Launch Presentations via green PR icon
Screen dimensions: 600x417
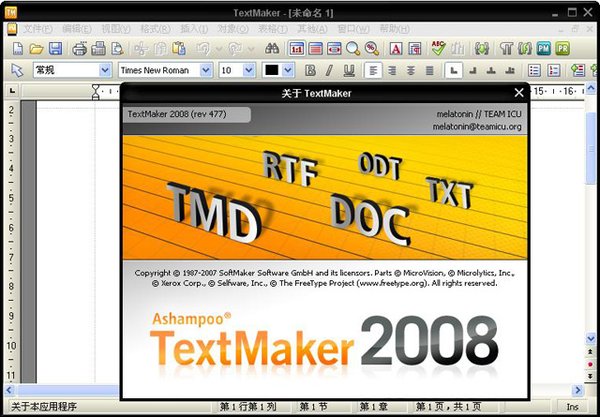[562, 49]
